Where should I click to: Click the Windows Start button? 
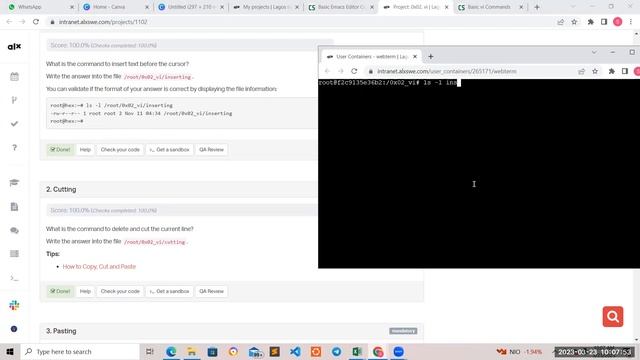point(10,351)
